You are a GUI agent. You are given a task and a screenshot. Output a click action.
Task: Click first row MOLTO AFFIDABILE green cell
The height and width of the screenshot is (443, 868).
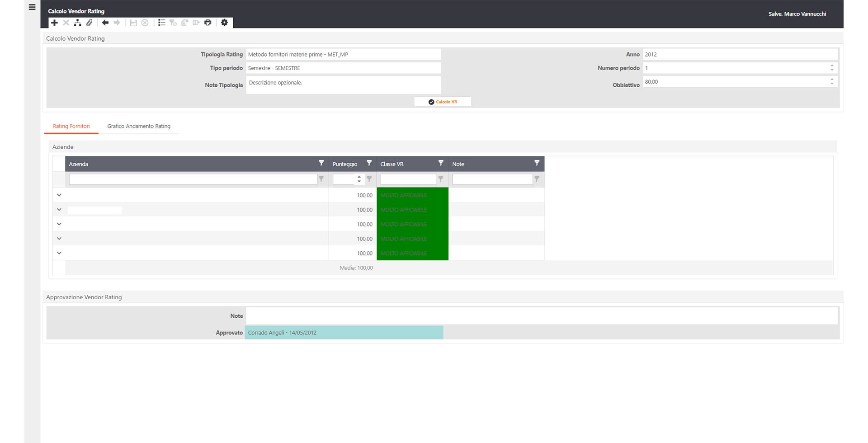(412, 195)
